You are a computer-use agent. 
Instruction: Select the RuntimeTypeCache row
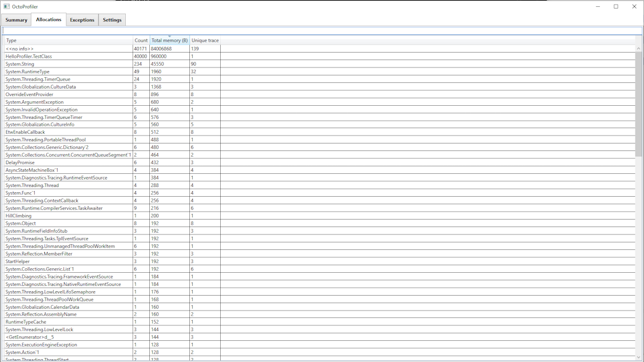(320, 322)
